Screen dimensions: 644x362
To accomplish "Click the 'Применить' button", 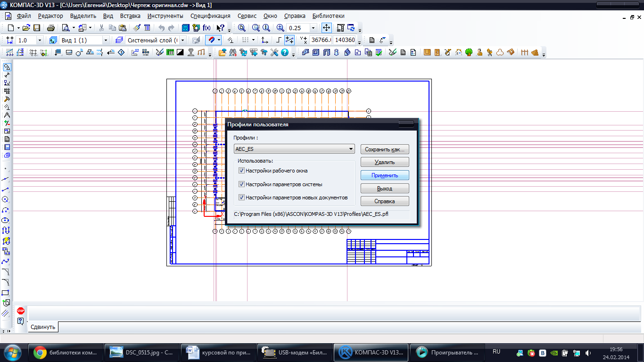I will click(385, 175).
